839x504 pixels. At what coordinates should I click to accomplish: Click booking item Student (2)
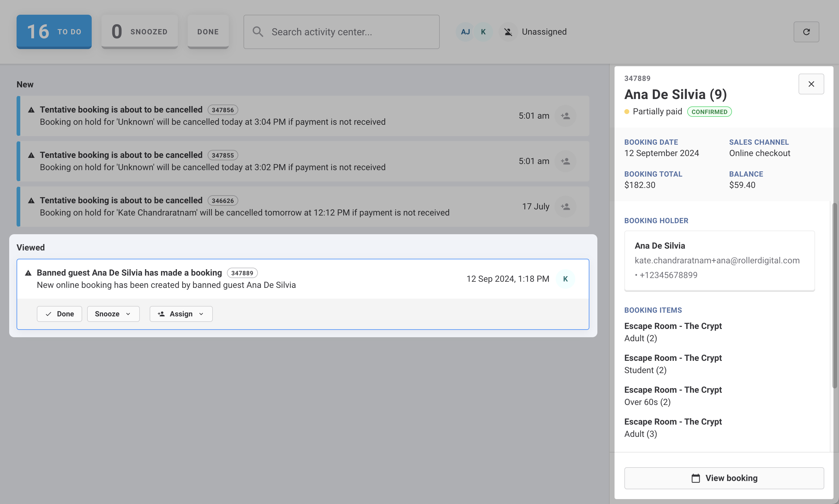click(646, 370)
